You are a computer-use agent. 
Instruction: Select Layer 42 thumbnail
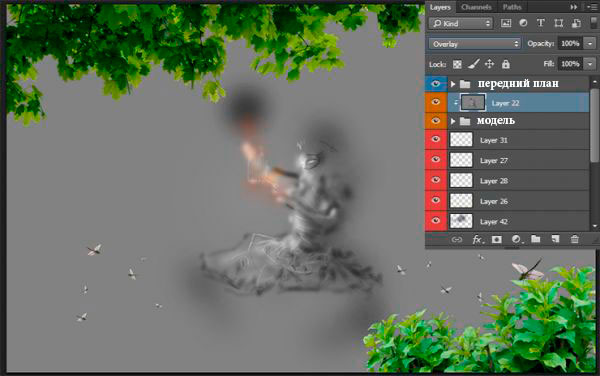pyautogui.click(x=461, y=221)
